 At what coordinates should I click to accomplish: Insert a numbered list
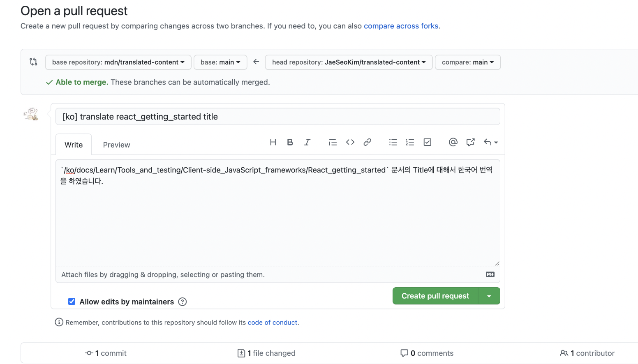point(410,142)
